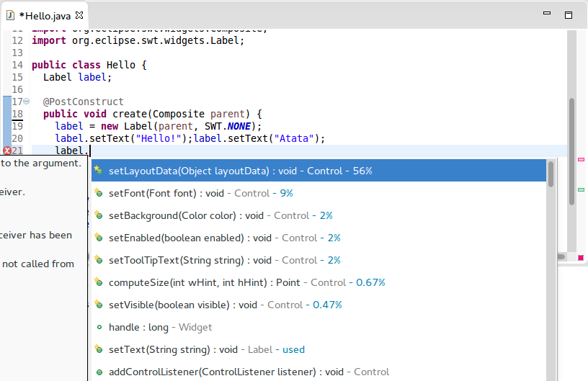Pick setBackground(Color color) from the suggestions

(x=220, y=215)
